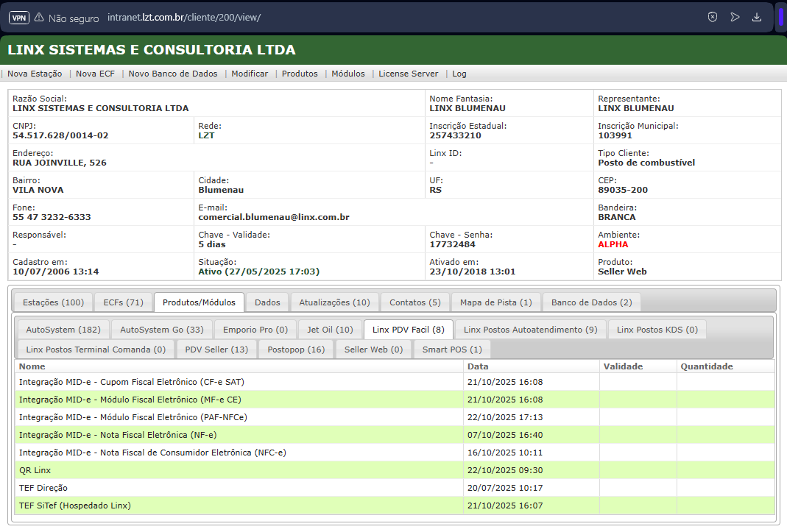The image size is (787, 532).
Task: Open the Mapa de Pista (1) tab
Action: 496,302
